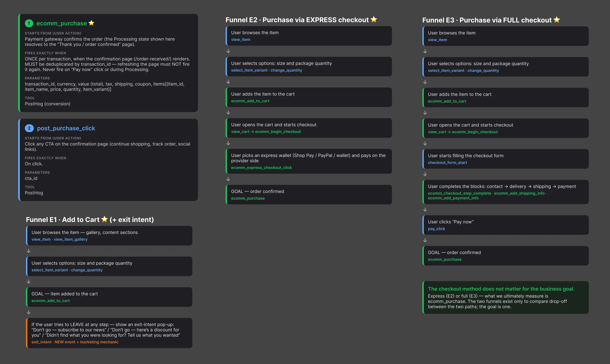
Task: Click the down arrow below the ecomm_express_checkout_click card
Action: 228,179
